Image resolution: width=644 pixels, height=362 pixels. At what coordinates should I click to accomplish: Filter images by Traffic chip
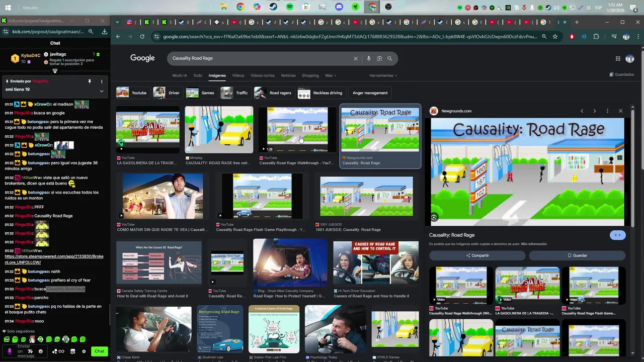(x=235, y=93)
